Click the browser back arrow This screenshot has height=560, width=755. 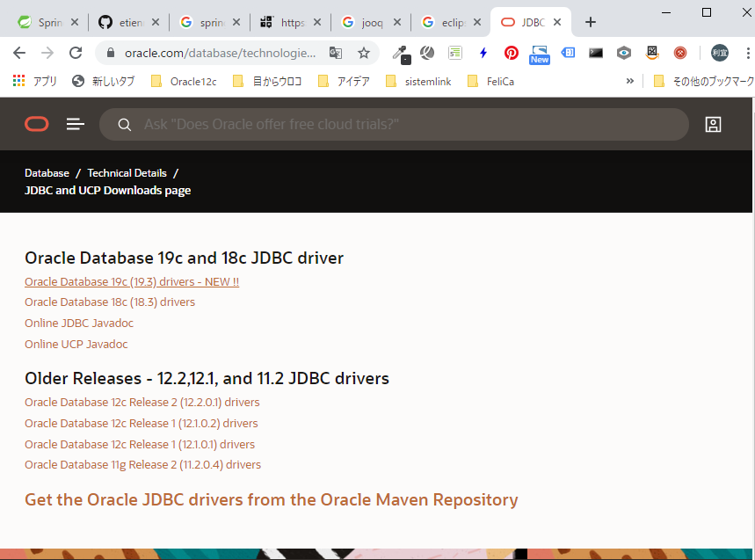tap(19, 53)
